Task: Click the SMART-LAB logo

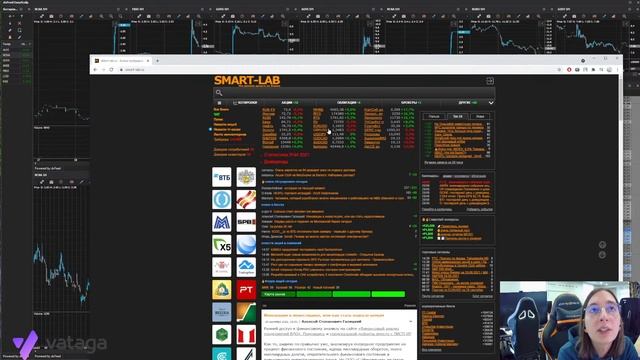Action: tap(247, 80)
